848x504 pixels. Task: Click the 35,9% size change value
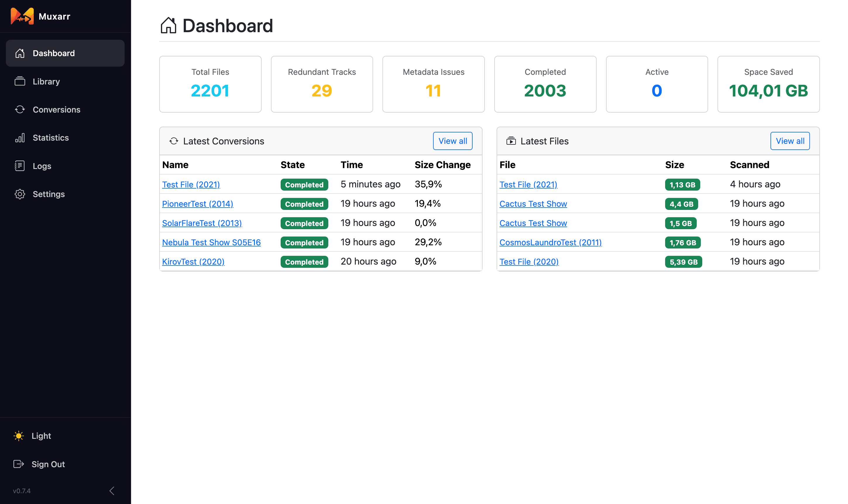point(428,184)
